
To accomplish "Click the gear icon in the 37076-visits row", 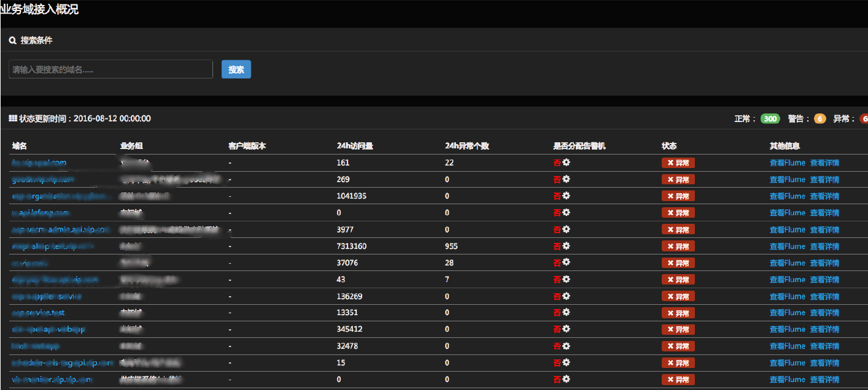I will coord(566,262).
